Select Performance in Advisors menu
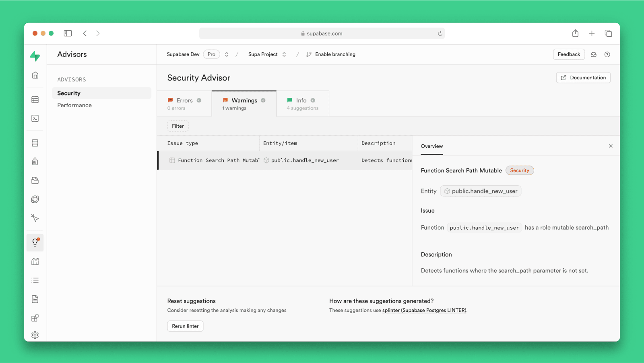 pos(74,105)
